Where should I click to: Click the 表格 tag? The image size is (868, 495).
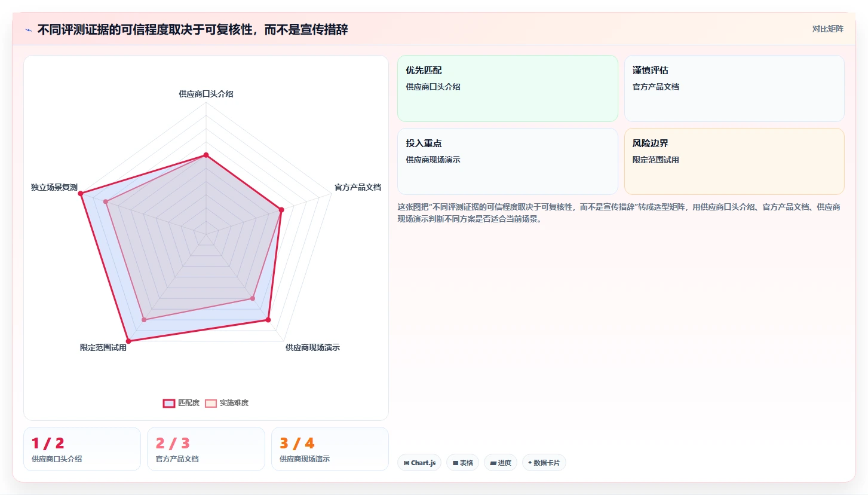462,463
